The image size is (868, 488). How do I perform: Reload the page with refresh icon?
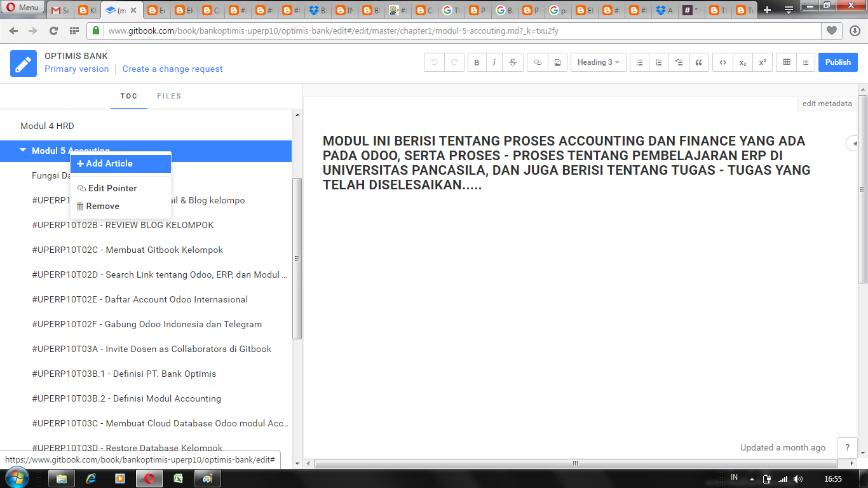point(53,30)
